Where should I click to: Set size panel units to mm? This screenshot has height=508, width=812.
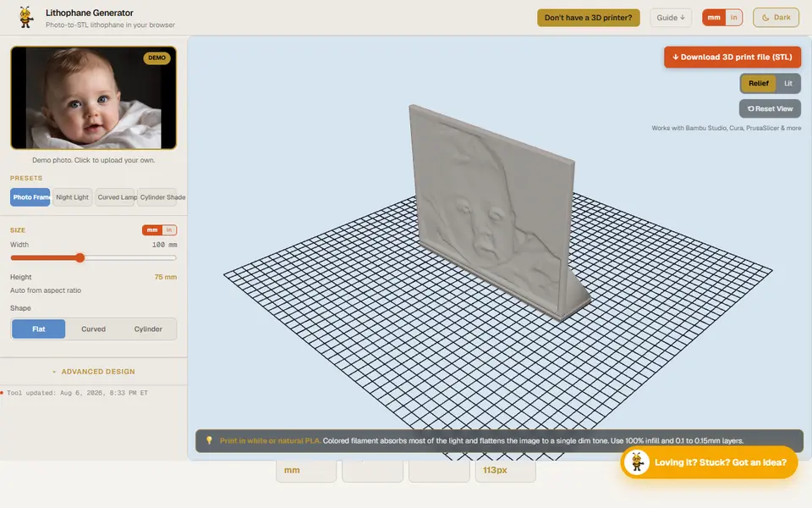click(152, 230)
